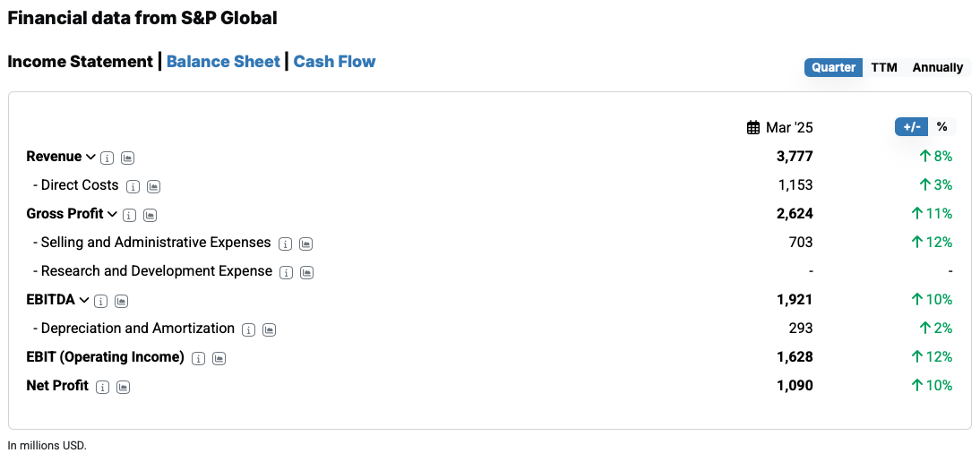Image resolution: width=980 pixels, height=453 pixels.
Task: Expand the EBITDA row chevron
Action: coord(83,301)
